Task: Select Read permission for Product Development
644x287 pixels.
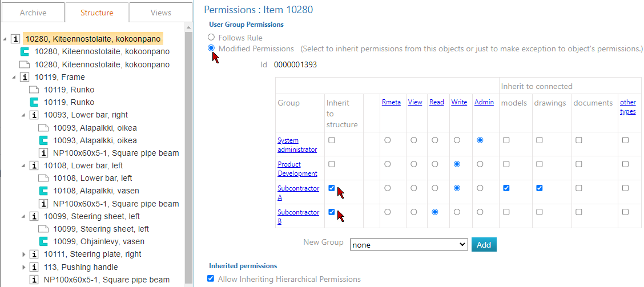Action: (436, 164)
